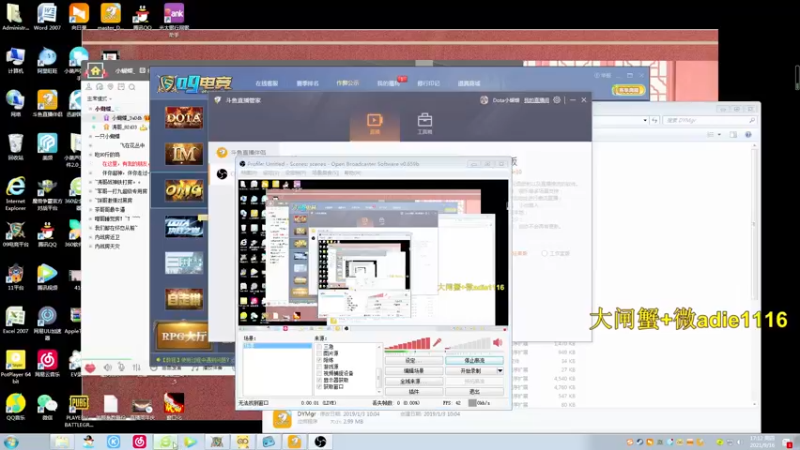The width and height of the screenshot is (800, 450).
Task: Click the blue Kugou K taskbar icon
Action: 113,441
